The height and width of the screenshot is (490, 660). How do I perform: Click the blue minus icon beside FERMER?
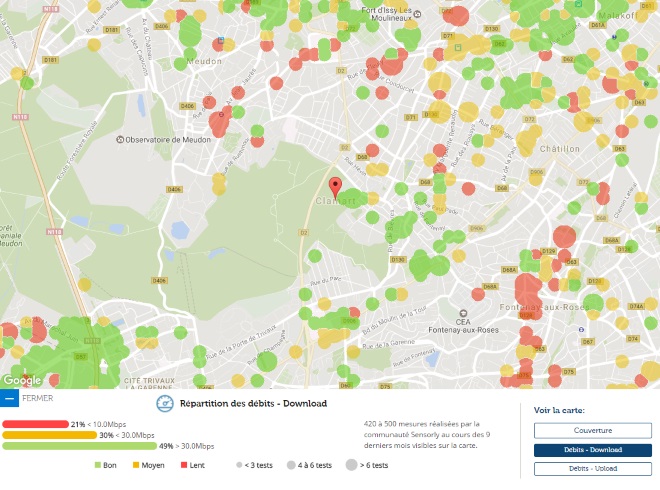pos(9,398)
